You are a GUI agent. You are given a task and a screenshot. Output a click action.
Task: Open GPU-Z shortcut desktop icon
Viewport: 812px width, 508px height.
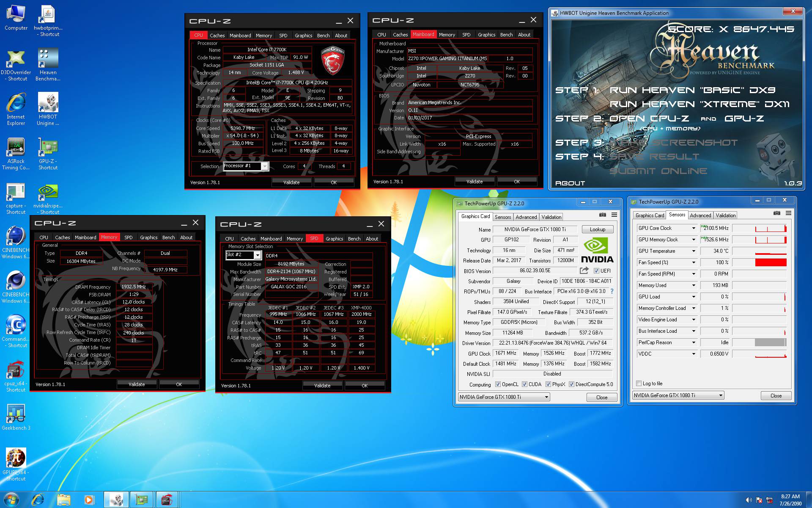48,155
